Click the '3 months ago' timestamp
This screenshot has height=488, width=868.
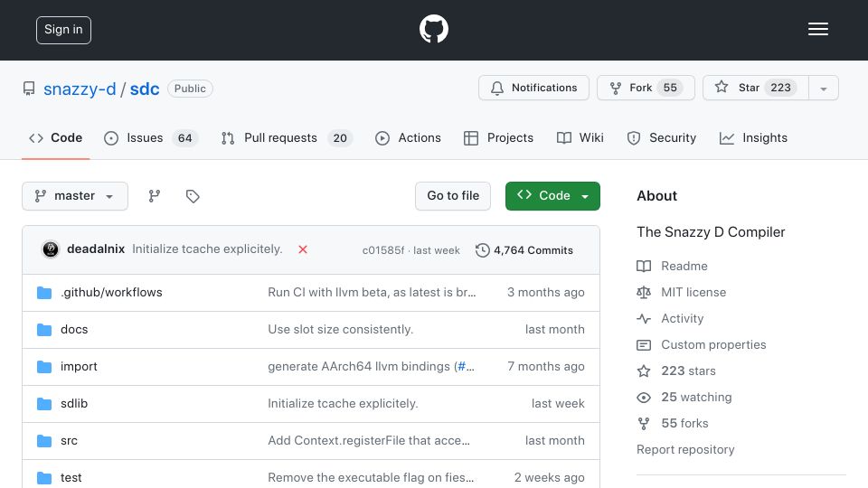[x=546, y=292]
